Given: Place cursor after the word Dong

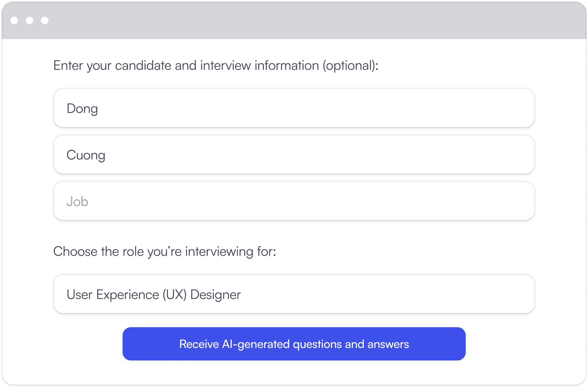Looking at the screenshot, I should point(99,109).
